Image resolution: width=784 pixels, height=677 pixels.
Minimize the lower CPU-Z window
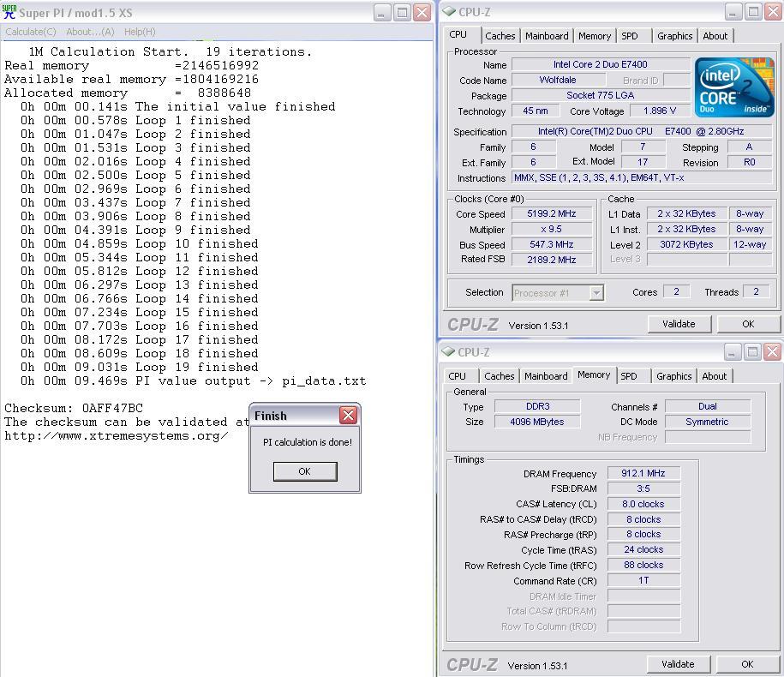[732, 352]
